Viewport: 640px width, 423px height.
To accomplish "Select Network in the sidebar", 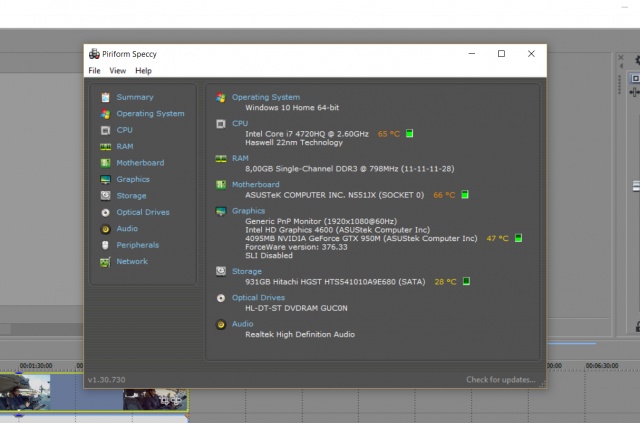I will pos(132,261).
